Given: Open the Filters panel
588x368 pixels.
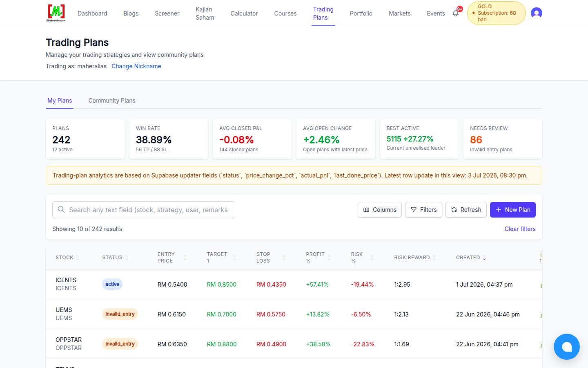Looking at the screenshot, I should point(423,210).
